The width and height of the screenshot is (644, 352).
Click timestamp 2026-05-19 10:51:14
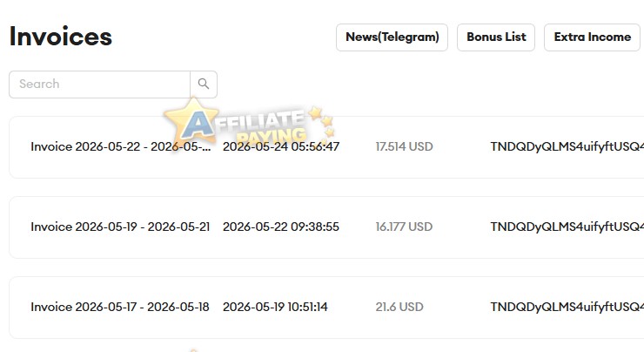pos(275,308)
